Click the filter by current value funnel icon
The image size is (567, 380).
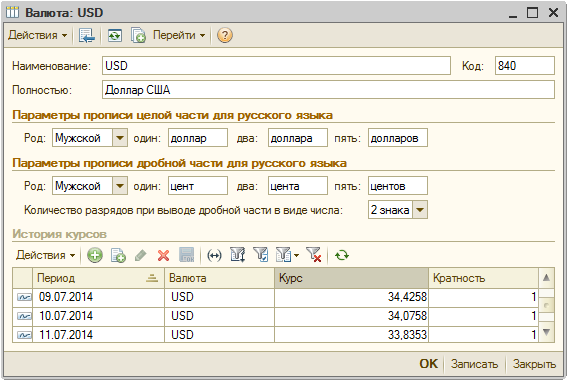click(260, 255)
